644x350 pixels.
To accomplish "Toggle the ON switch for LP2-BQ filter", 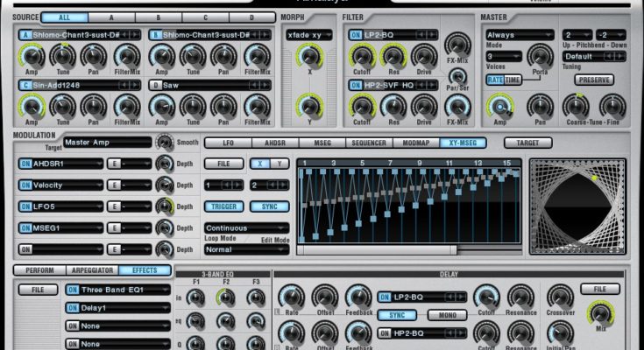I will click(x=357, y=35).
